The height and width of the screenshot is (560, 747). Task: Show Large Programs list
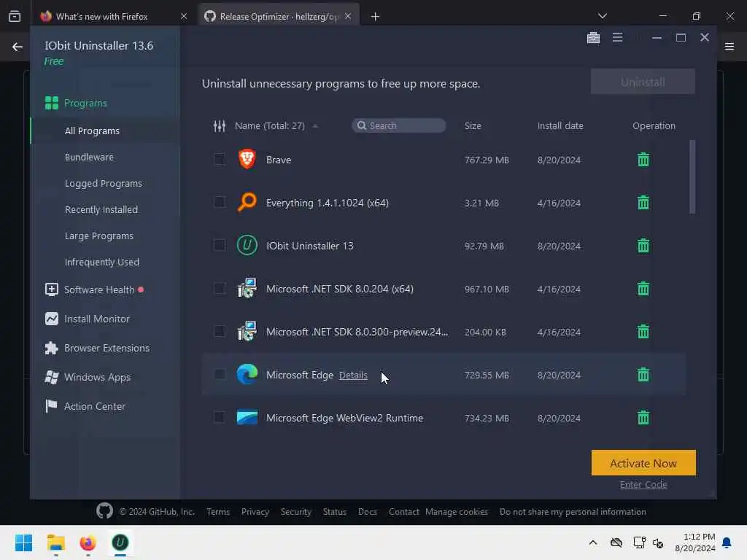pyautogui.click(x=99, y=236)
